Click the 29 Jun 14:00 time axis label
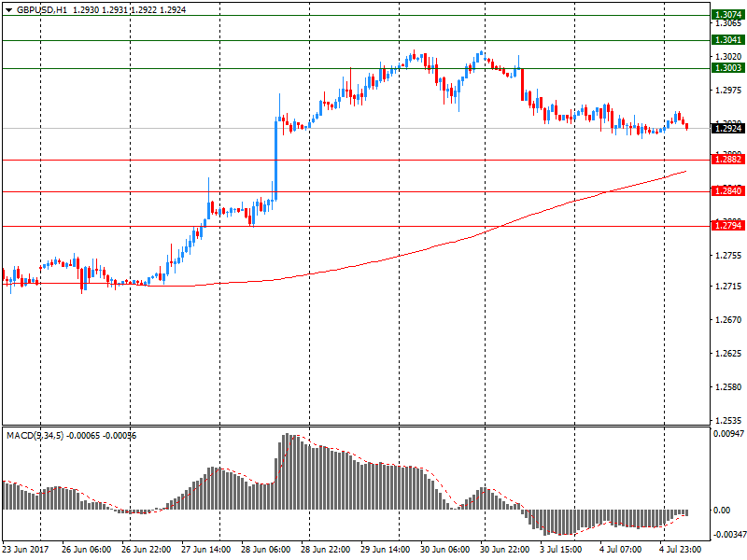This screenshot has height=560, width=747. point(386,550)
